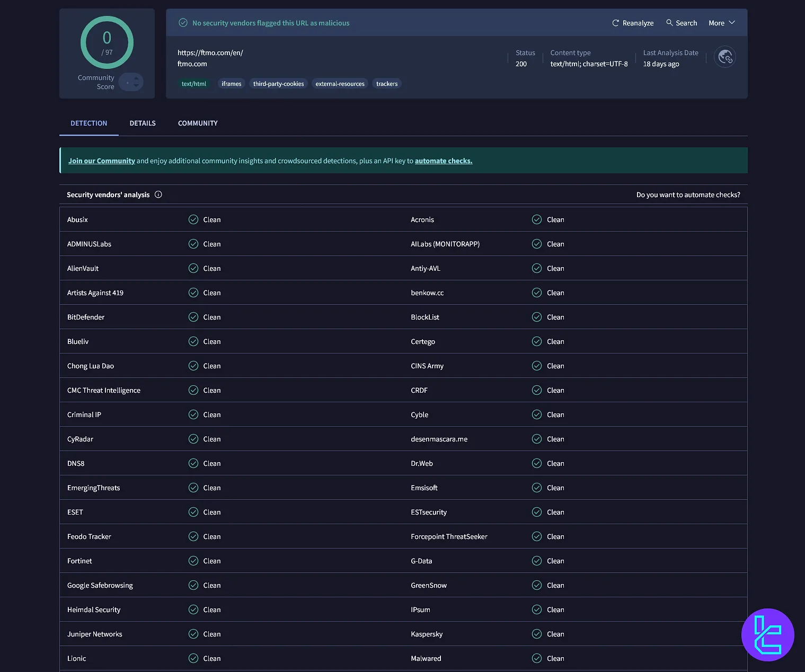Click the https://ftmo.com/en/ URL
805x672 pixels.
coord(210,52)
